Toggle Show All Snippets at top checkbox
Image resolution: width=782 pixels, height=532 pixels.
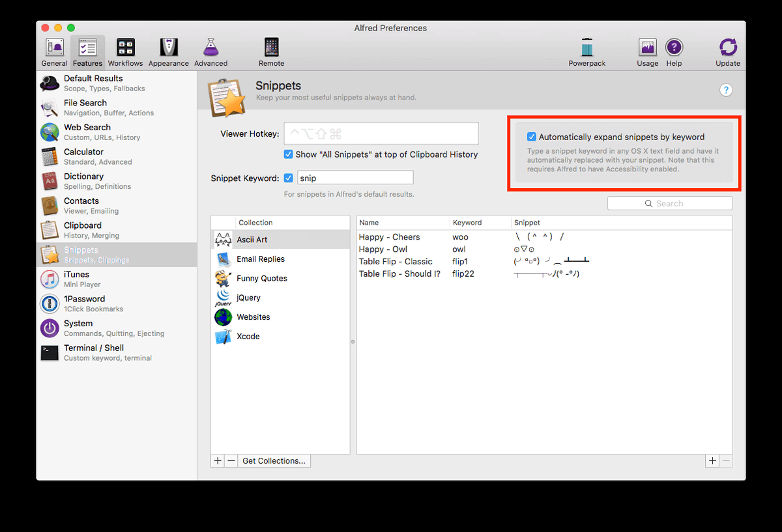tap(288, 154)
